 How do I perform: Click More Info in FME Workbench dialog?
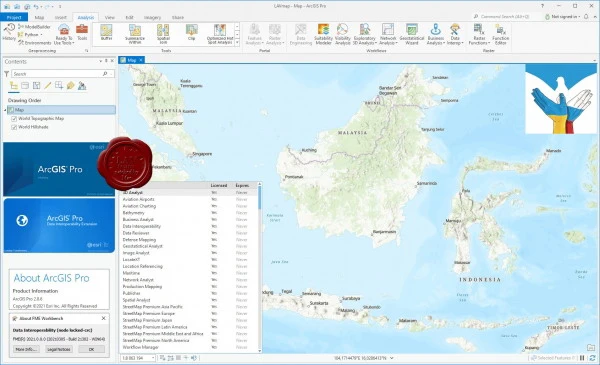tap(26, 349)
